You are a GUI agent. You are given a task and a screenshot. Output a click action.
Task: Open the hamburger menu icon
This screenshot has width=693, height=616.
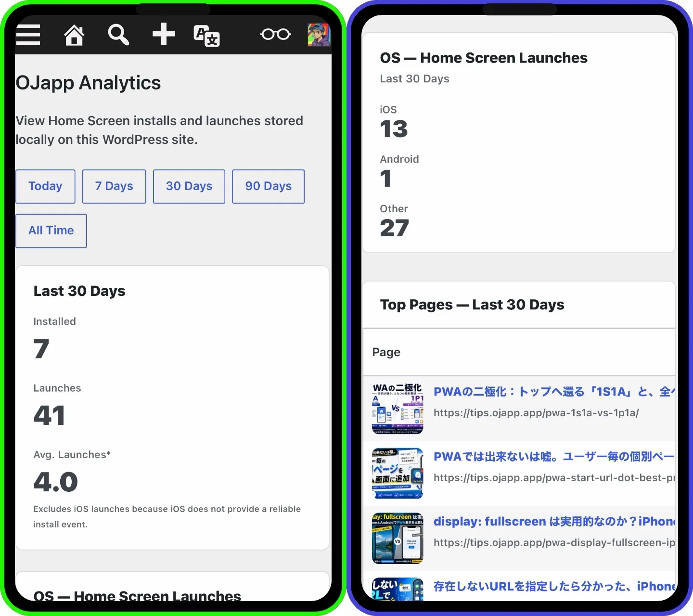[28, 35]
